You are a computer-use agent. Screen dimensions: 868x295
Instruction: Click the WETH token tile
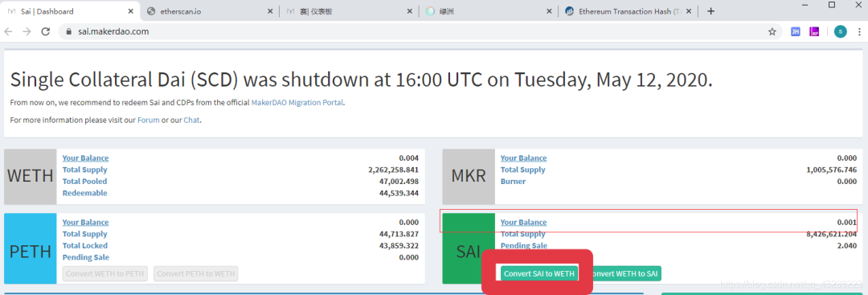pos(30,176)
